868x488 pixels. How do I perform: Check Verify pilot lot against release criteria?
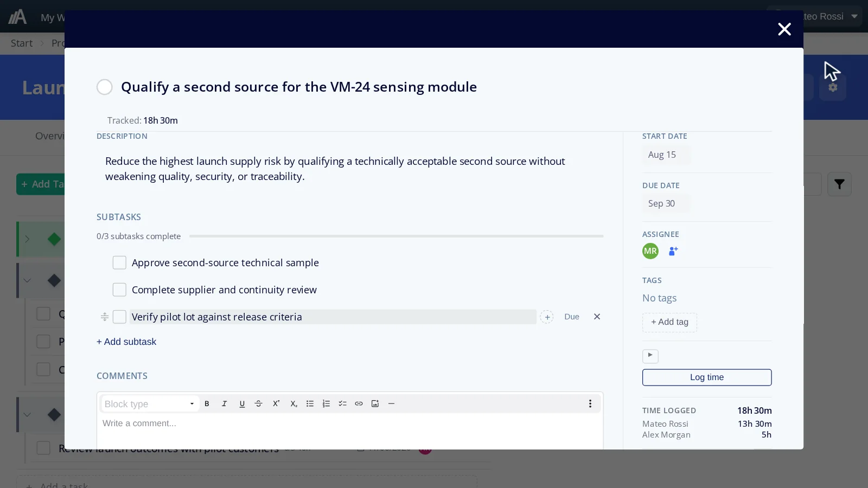[119, 317]
